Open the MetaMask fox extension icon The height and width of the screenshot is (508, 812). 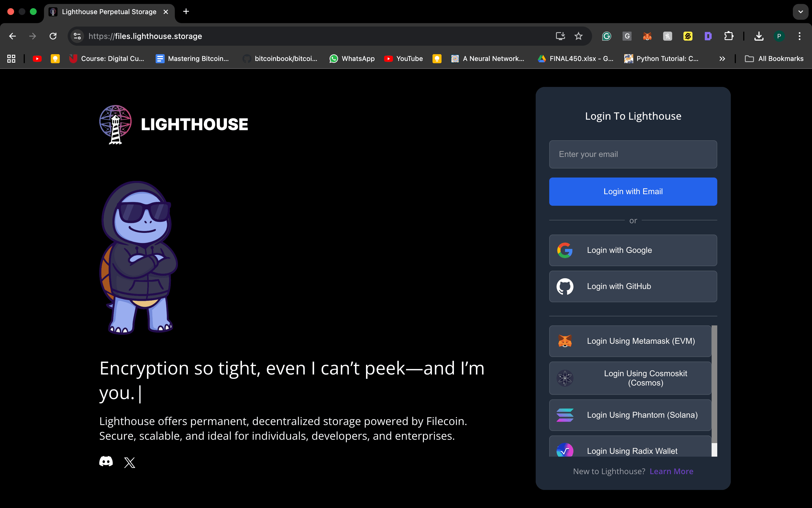647,36
